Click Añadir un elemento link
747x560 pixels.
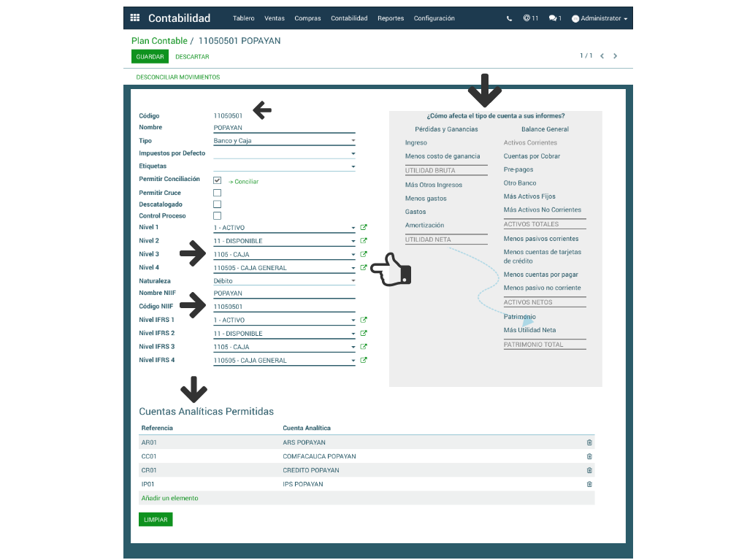[x=169, y=498]
